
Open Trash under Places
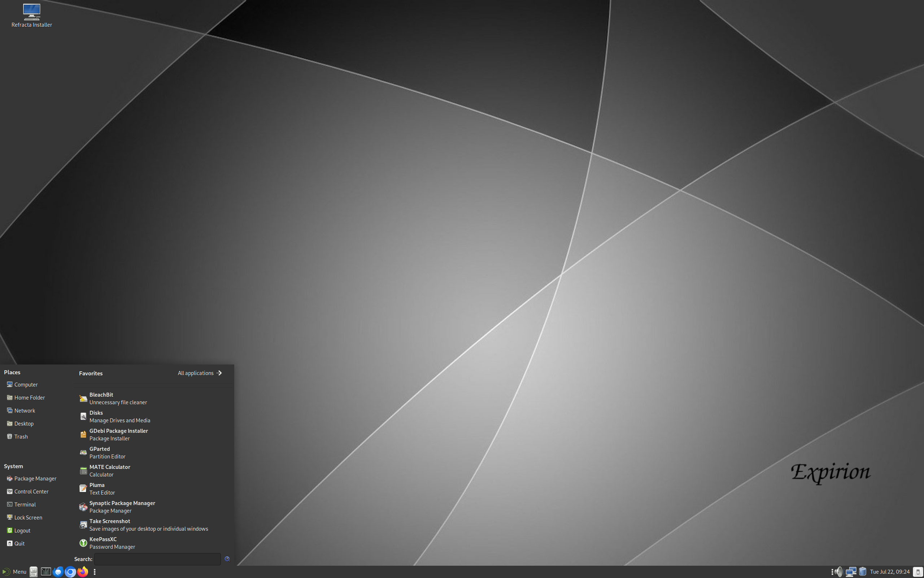tap(17, 436)
